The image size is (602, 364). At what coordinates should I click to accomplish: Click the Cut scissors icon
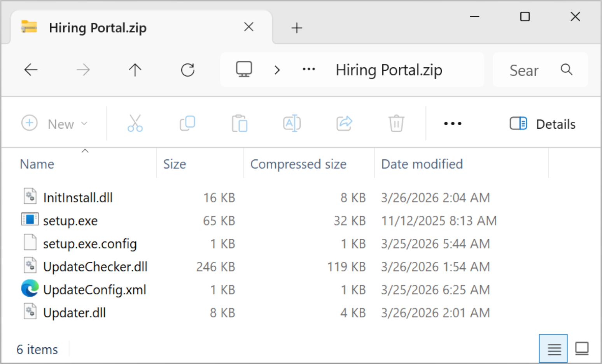pyautogui.click(x=135, y=123)
